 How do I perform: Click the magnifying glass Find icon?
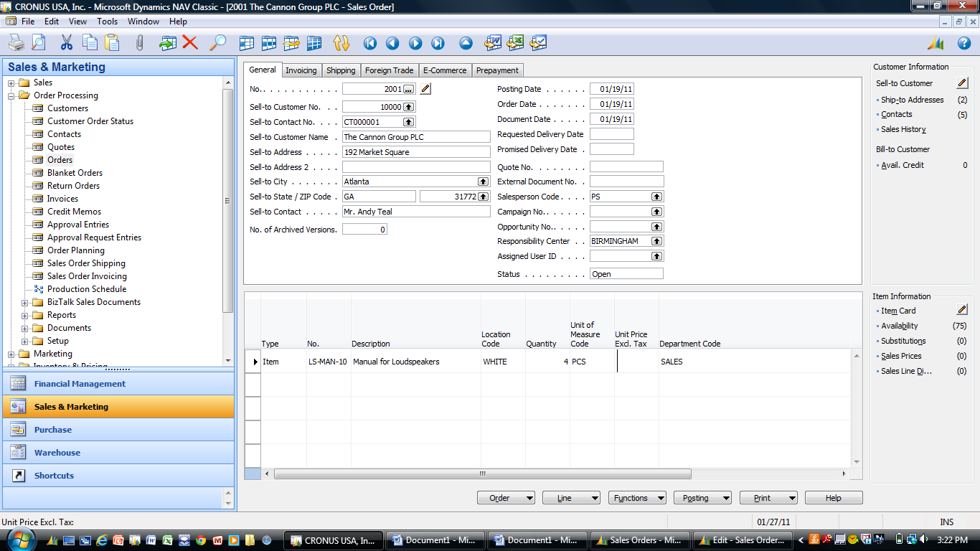tap(217, 43)
